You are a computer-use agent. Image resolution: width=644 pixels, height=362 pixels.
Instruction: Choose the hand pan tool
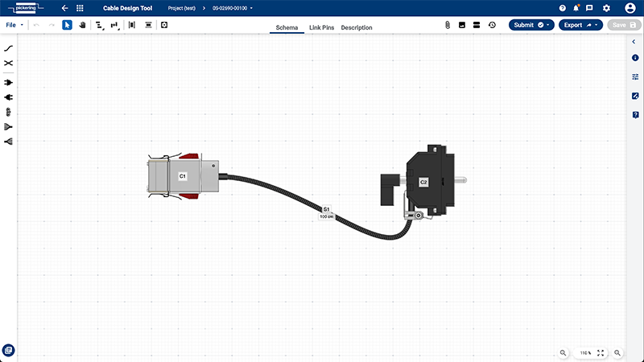pyautogui.click(x=82, y=25)
